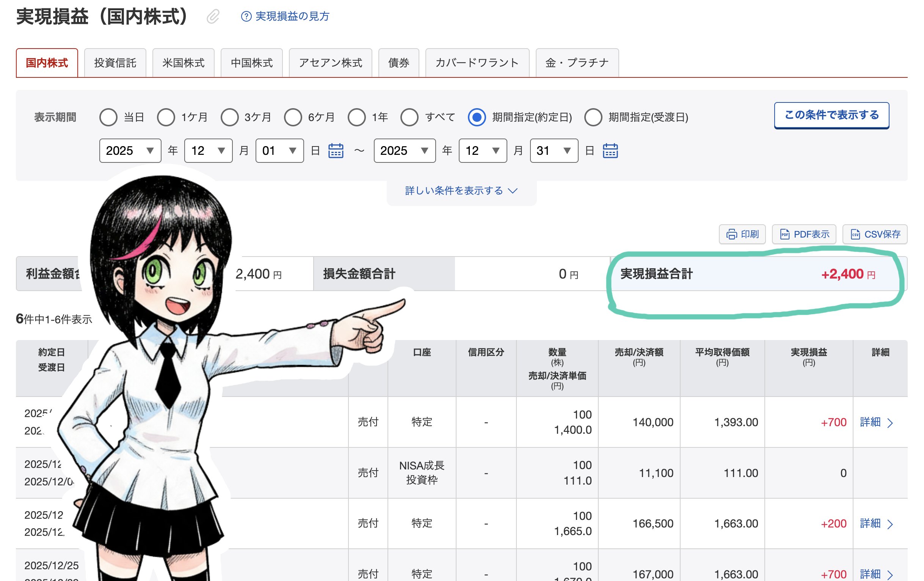Switch to the 投資信託 tab
This screenshot has height=581, width=924.
(x=115, y=63)
